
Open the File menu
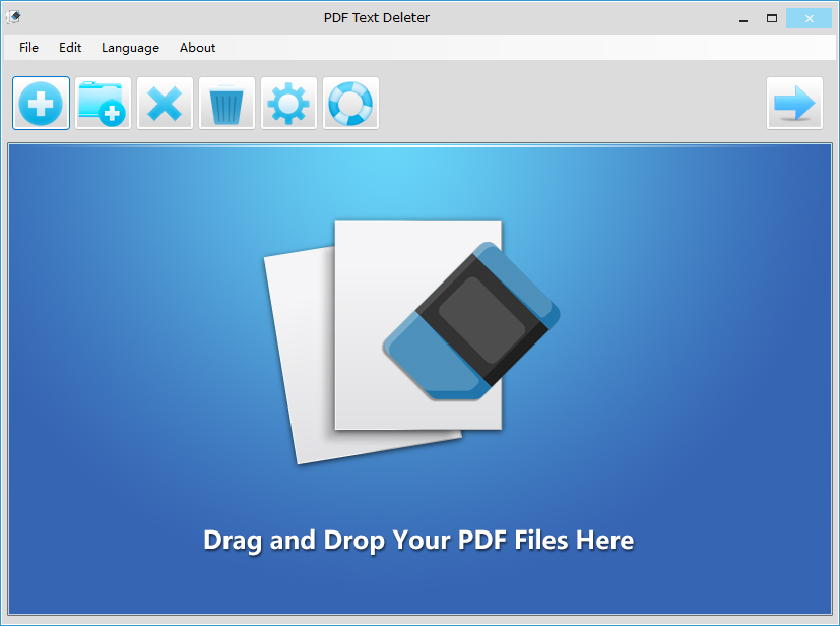tap(29, 47)
